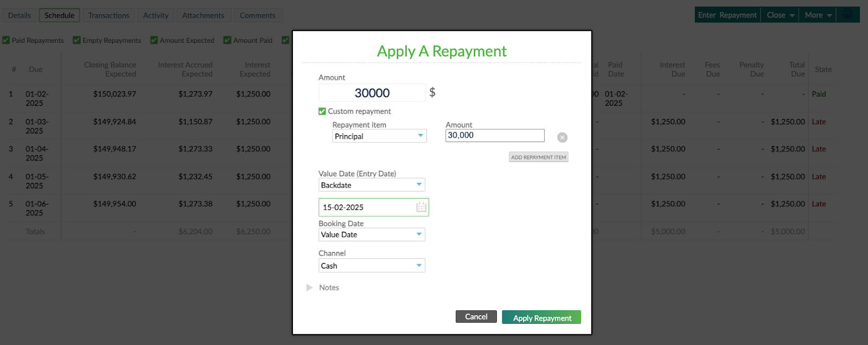Click the Total Due column header
The image size is (868, 345).
(x=797, y=69)
